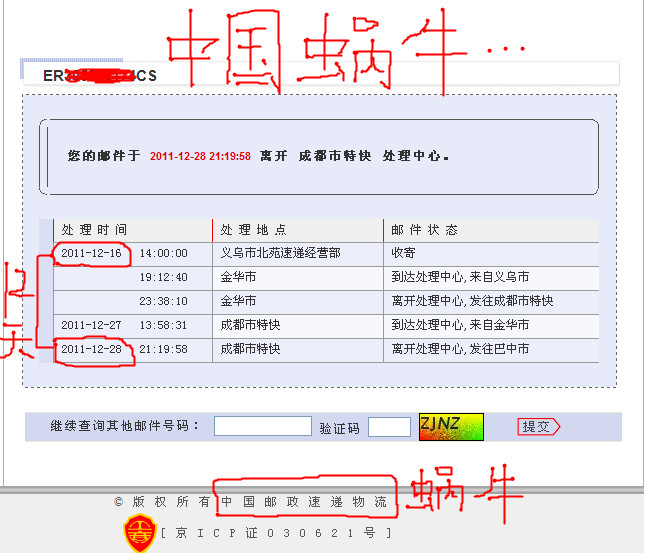Click the 中国邮政速递物流 footer text

303,501
